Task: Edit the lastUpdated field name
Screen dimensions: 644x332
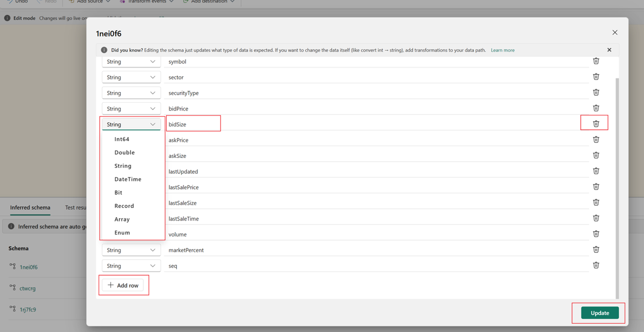Action: 376,172
